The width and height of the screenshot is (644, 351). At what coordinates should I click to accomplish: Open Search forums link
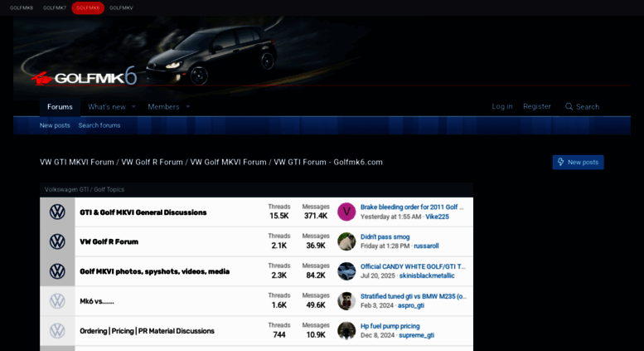pos(99,125)
